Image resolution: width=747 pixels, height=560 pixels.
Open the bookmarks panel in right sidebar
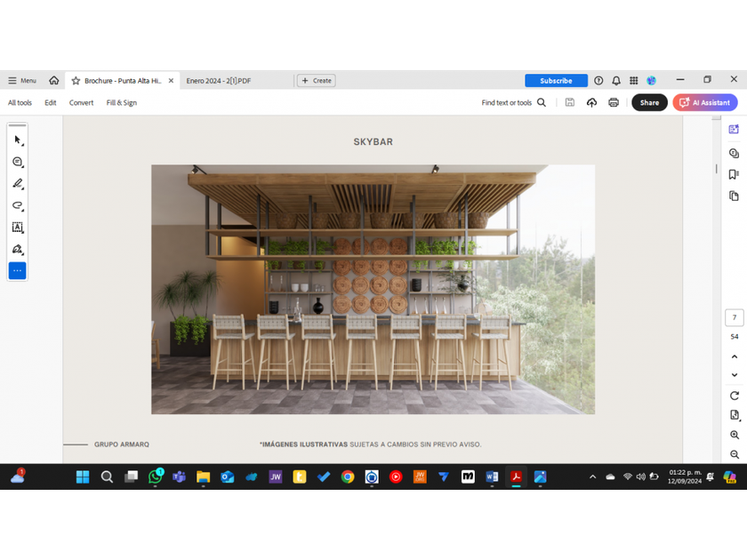[x=734, y=174]
